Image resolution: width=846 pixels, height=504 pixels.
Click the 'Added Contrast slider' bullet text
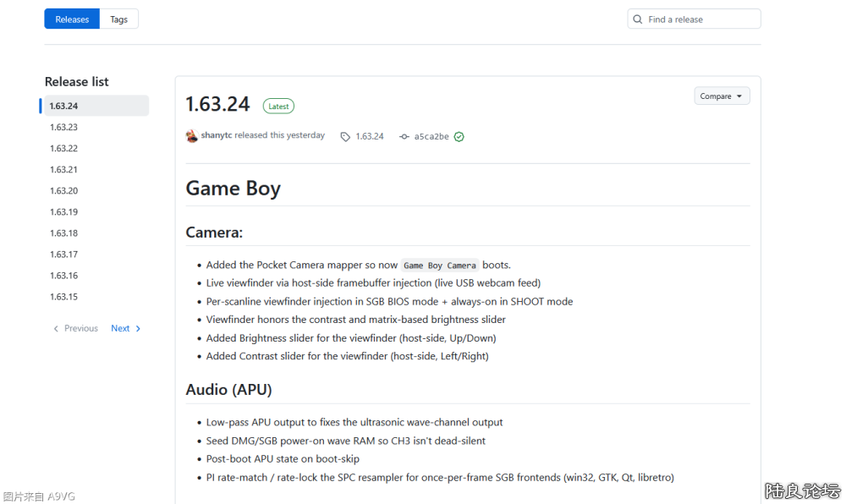pos(348,356)
